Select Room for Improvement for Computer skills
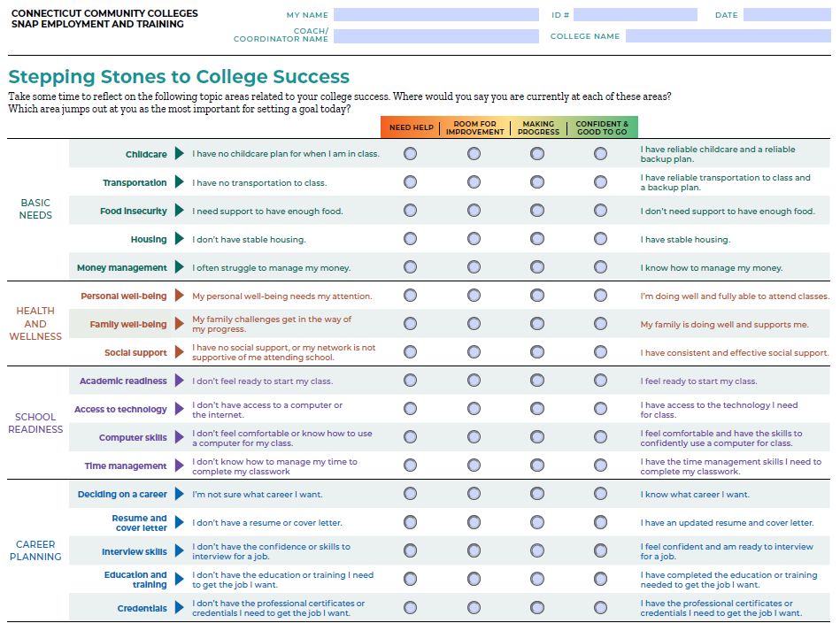 pyautogui.click(x=474, y=437)
